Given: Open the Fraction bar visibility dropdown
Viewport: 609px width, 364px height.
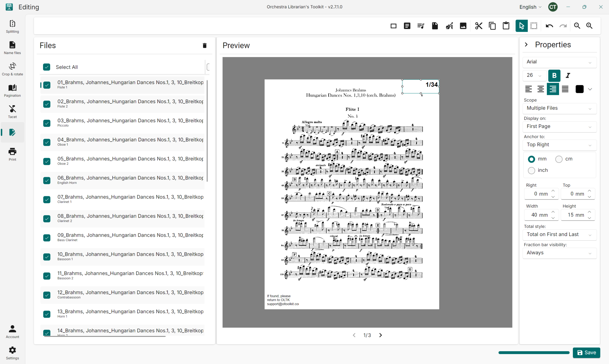Looking at the screenshot, I should (x=560, y=253).
